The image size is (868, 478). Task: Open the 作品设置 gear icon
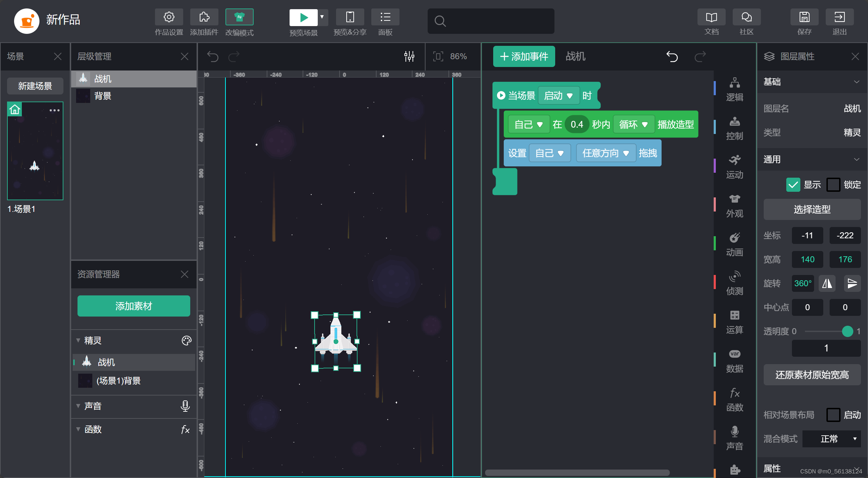point(169,17)
